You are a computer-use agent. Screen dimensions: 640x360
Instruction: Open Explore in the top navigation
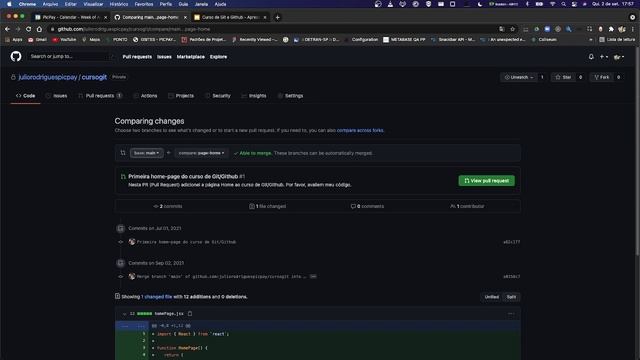(x=218, y=57)
